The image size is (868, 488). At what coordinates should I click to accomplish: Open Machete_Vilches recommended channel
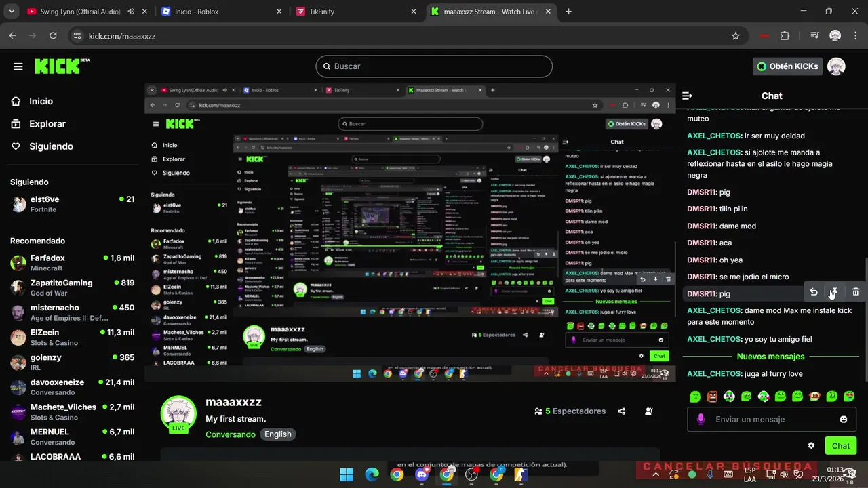(72, 412)
